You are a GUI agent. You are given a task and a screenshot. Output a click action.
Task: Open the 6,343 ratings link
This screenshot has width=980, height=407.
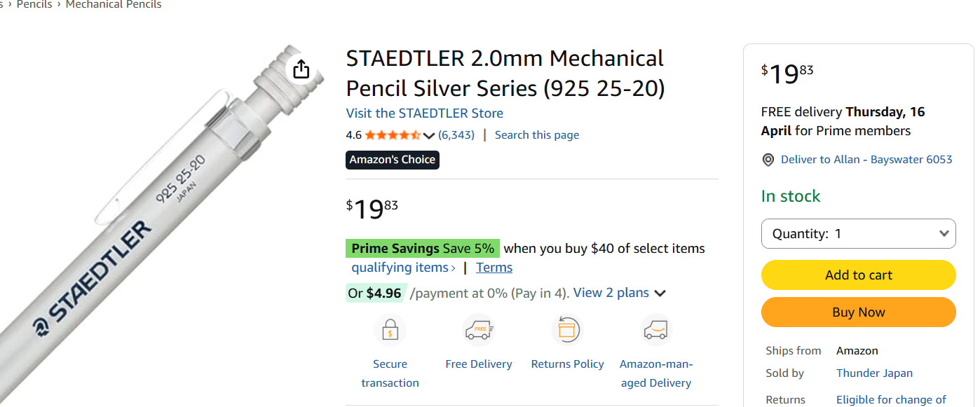pos(456,135)
